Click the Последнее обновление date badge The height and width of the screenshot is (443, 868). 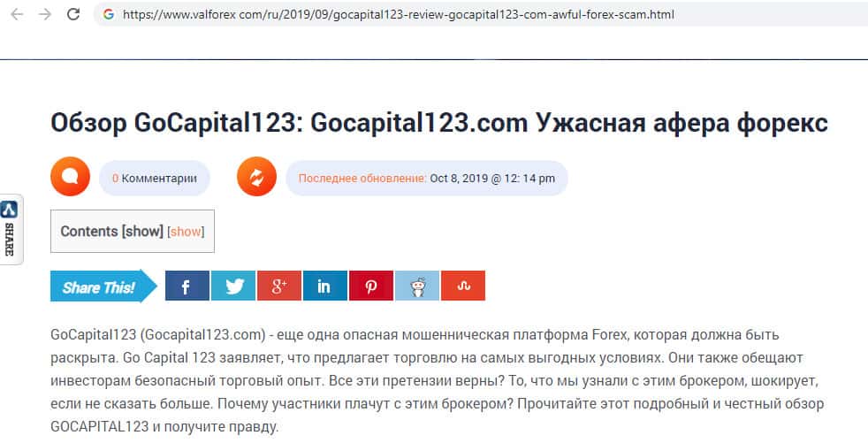[x=427, y=179]
